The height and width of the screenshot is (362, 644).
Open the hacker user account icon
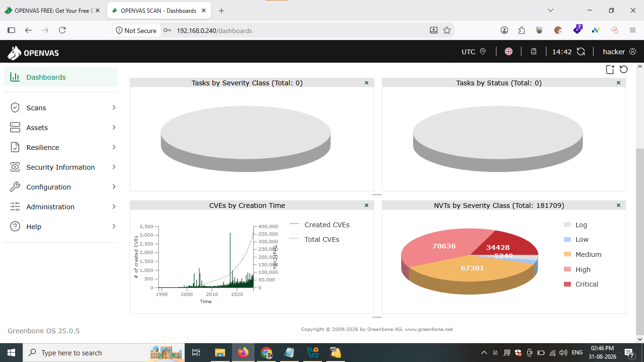[633, 52]
